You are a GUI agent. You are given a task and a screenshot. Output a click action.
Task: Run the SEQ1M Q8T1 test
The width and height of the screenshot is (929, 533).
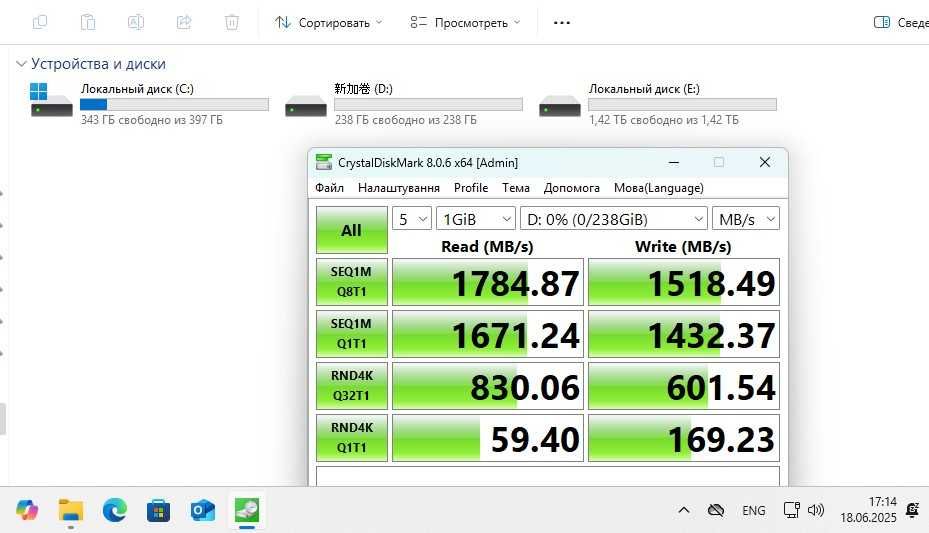[351, 282]
